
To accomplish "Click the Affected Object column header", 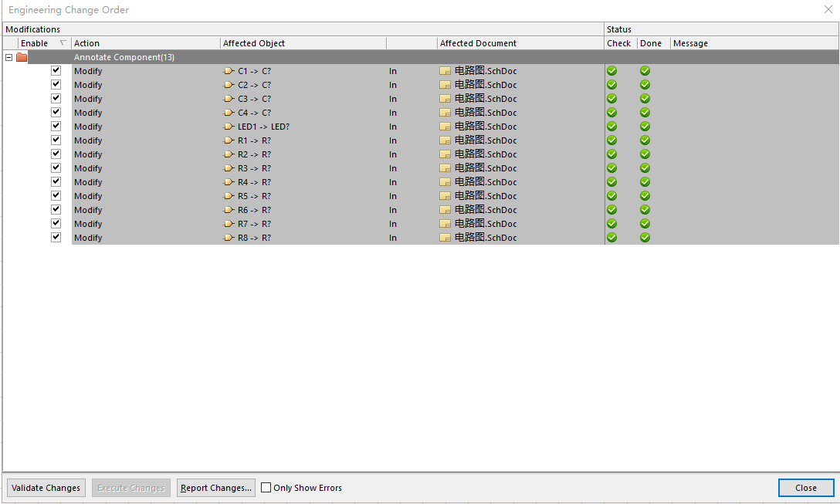I will click(x=303, y=43).
